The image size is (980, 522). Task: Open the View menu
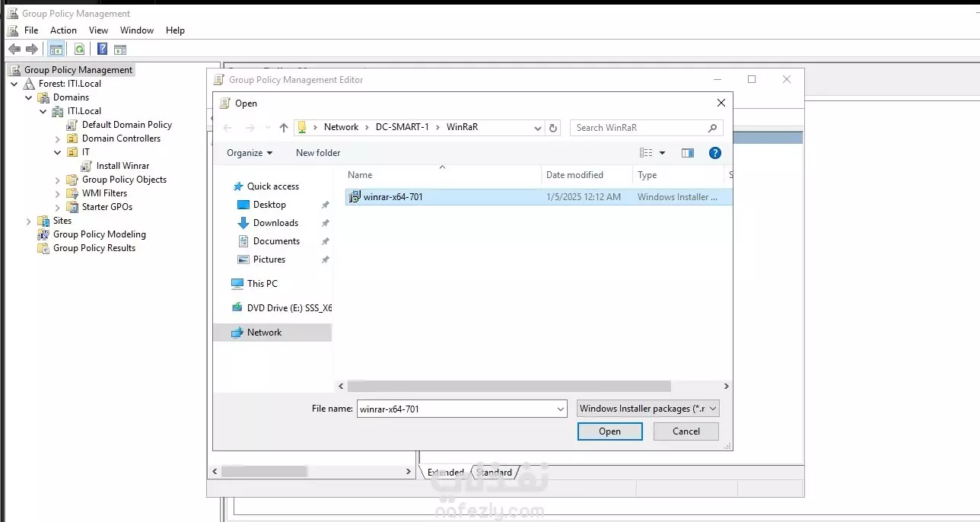pyautogui.click(x=98, y=30)
